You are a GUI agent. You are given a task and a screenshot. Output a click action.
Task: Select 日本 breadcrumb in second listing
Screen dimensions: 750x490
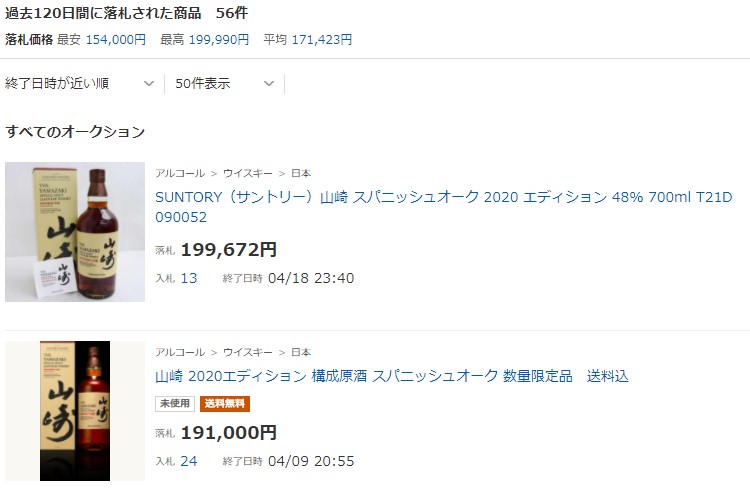pos(301,352)
